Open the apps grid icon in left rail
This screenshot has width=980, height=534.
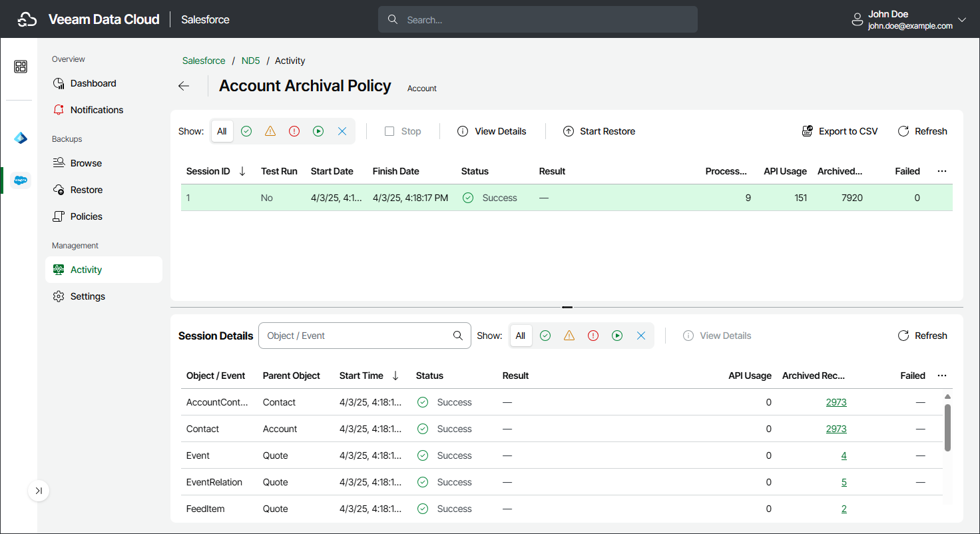tap(21, 67)
